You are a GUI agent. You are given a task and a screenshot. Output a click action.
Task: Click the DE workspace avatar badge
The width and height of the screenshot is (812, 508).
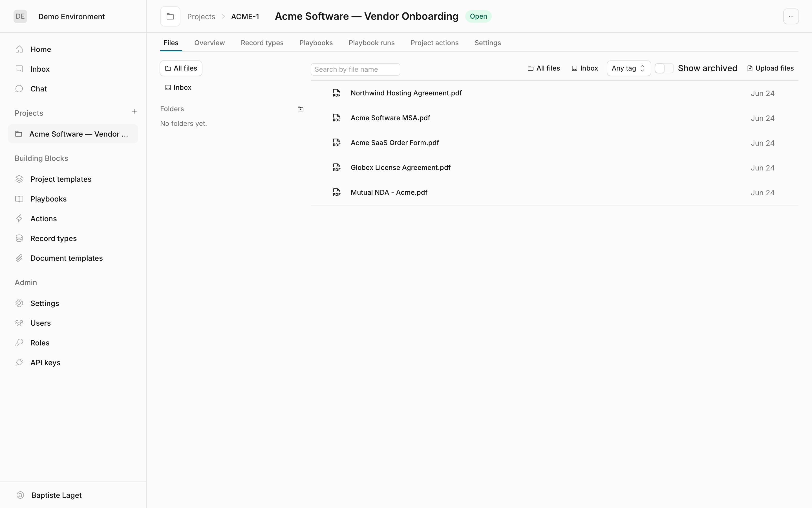click(20, 16)
